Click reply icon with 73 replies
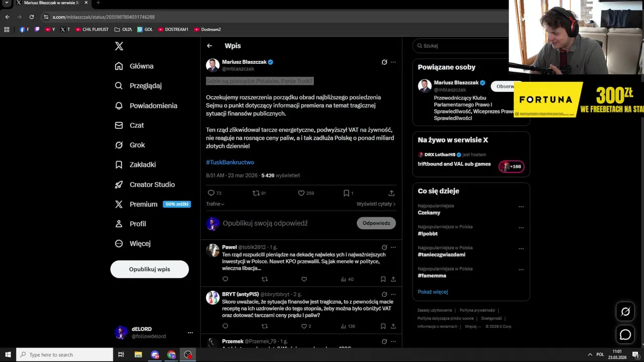This screenshot has height=362, width=644. [214, 193]
